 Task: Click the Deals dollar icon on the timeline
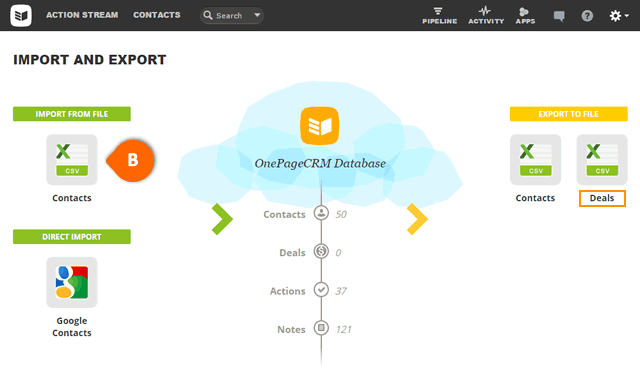(x=321, y=251)
